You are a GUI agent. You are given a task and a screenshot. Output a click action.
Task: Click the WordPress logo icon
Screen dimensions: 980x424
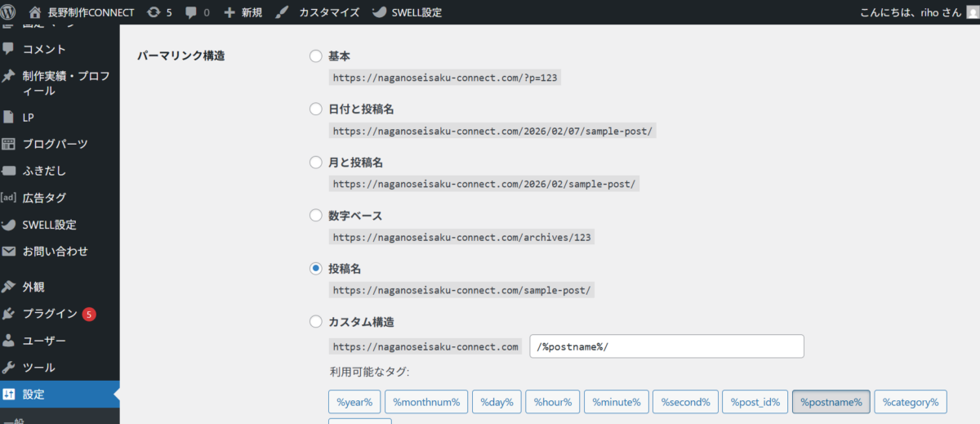coord(9,12)
